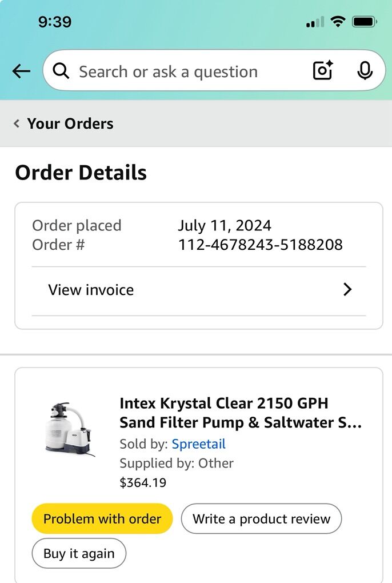Go back to Your Orders
The height and width of the screenshot is (583, 392).
(70, 123)
